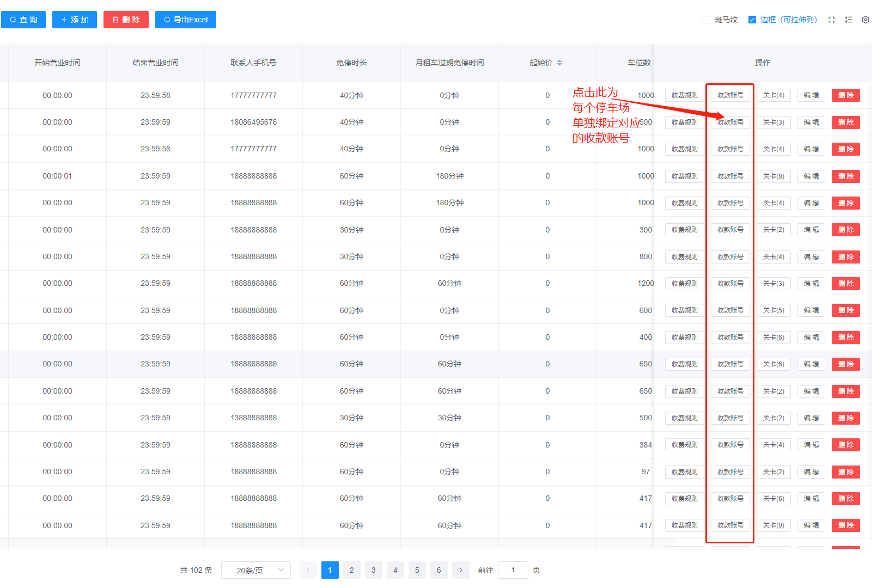Screen dimensions: 883x588
Task: Export data with 导出Excel button
Action: tap(186, 20)
